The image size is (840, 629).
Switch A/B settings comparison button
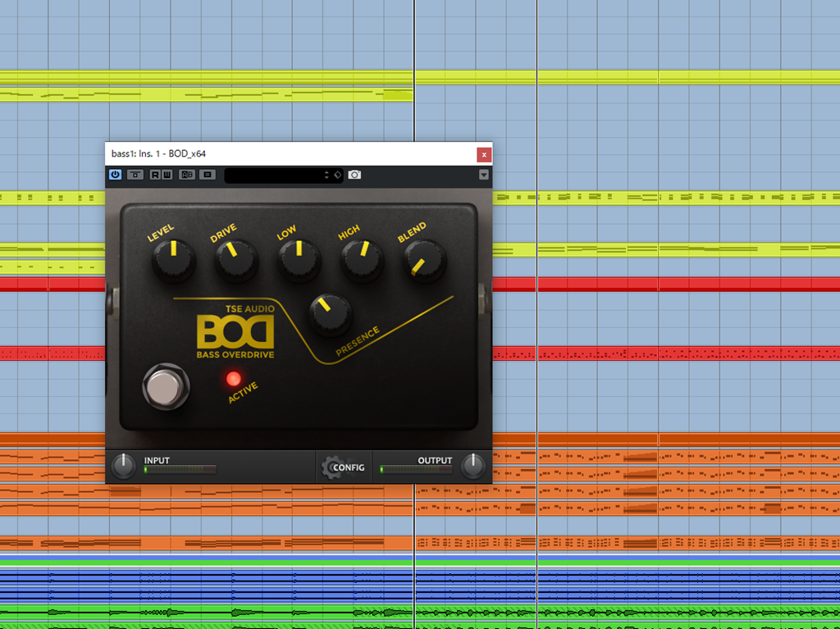pyautogui.click(x=187, y=175)
